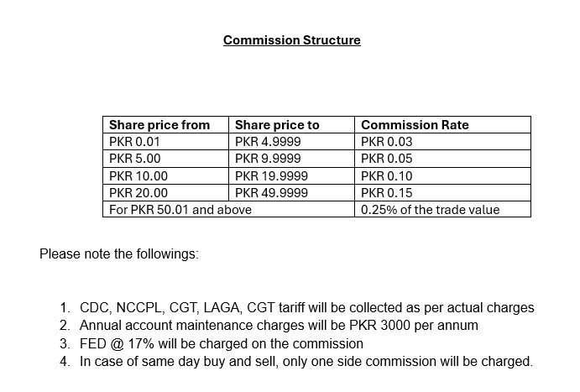This screenshot has height=392, width=580.
Task: Select the PKR 49.9999 cell
Action: (271, 193)
